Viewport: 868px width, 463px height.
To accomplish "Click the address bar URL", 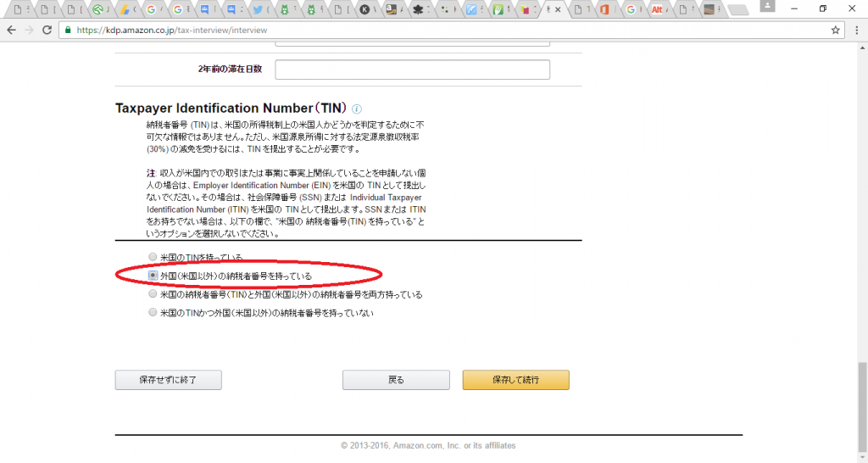I will [x=171, y=30].
